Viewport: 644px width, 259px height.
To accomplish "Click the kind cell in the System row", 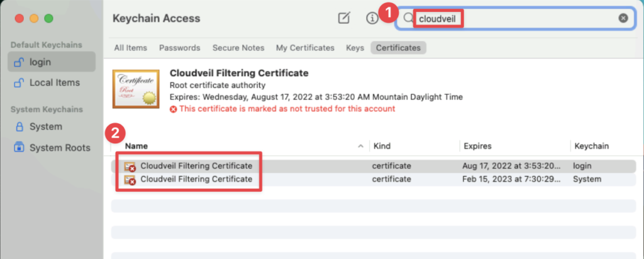I will [391, 179].
